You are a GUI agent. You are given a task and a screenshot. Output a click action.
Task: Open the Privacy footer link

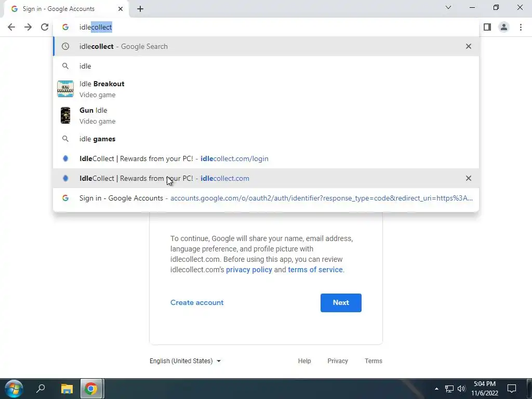338,361
